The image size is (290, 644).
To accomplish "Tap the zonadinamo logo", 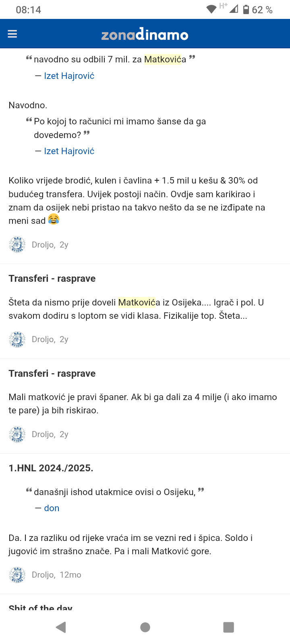I will (x=145, y=34).
